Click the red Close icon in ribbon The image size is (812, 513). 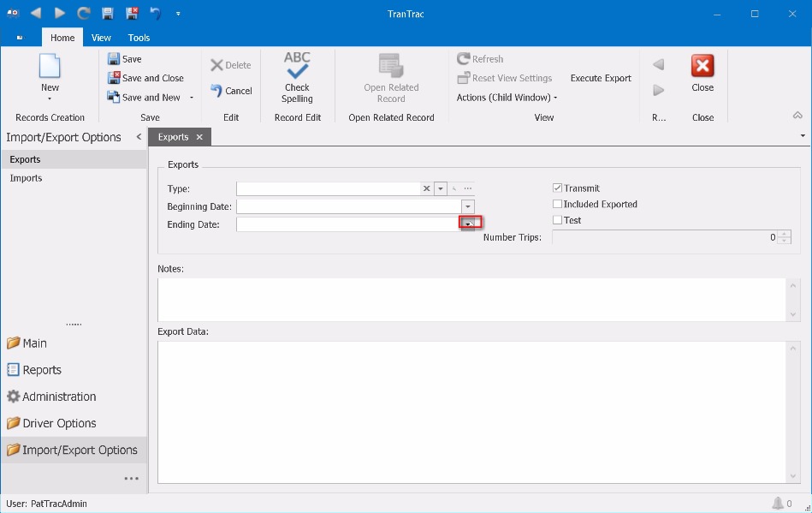pyautogui.click(x=702, y=67)
